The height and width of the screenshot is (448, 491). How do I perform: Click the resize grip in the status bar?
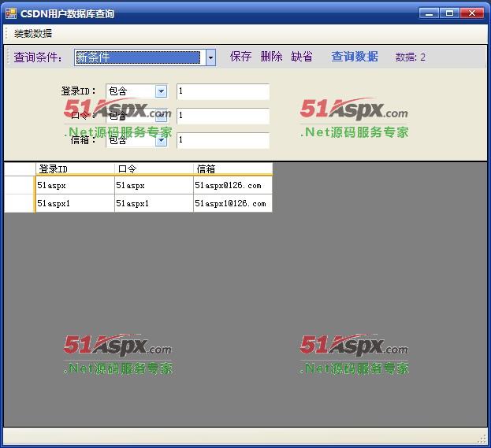pyautogui.click(x=482, y=439)
